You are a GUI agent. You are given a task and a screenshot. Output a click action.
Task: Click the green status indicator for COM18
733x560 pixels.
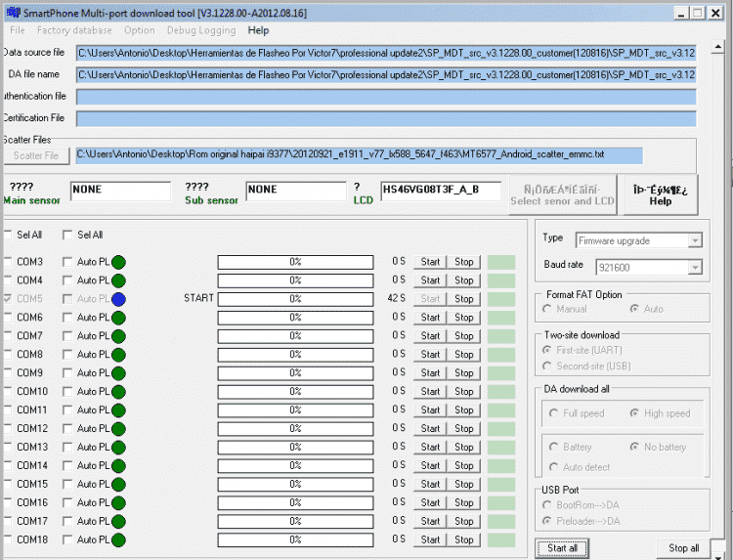(118, 539)
